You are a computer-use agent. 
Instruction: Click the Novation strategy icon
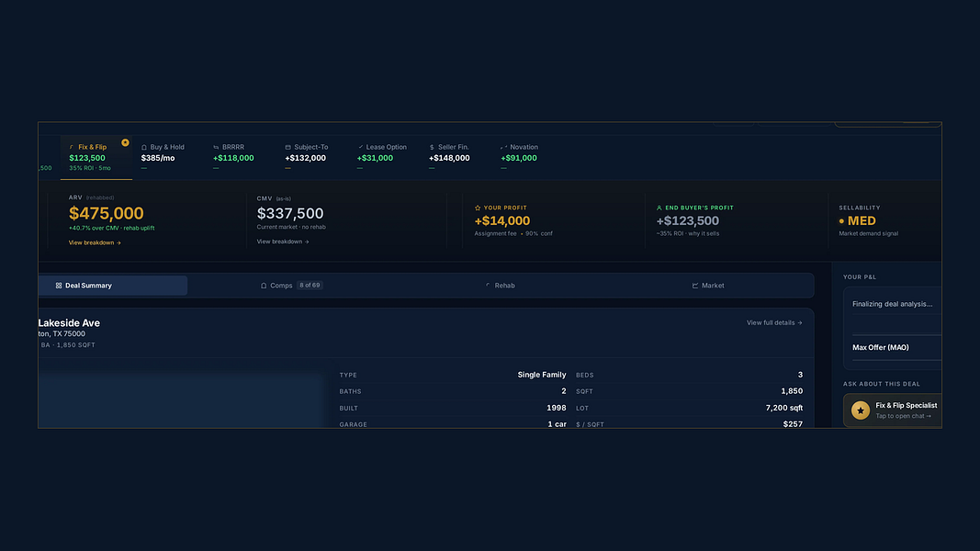click(x=503, y=148)
